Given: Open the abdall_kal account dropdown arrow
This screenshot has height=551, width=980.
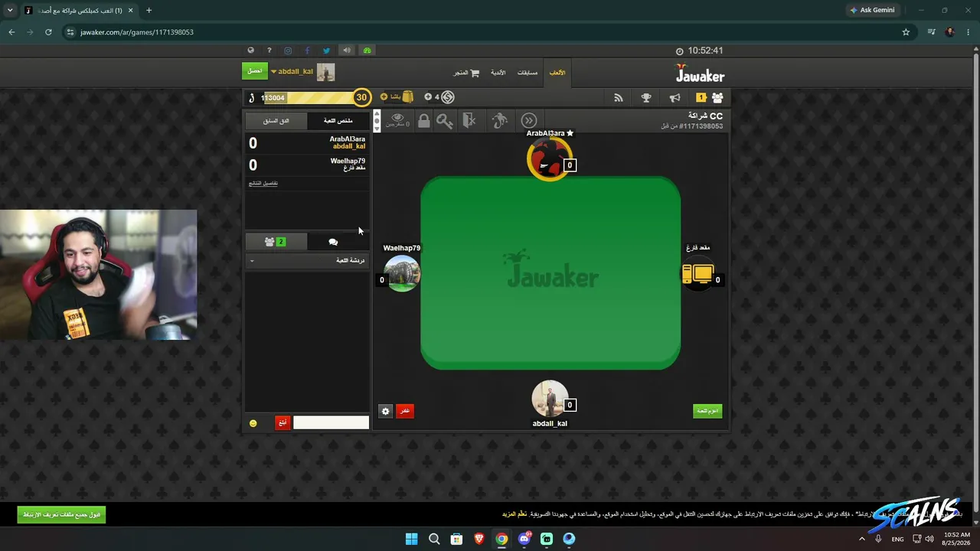Looking at the screenshot, I should [273, 72].
